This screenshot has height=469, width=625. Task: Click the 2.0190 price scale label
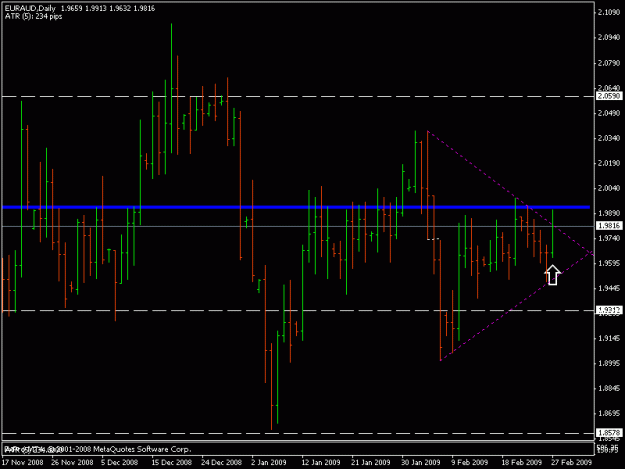[609, 163]
